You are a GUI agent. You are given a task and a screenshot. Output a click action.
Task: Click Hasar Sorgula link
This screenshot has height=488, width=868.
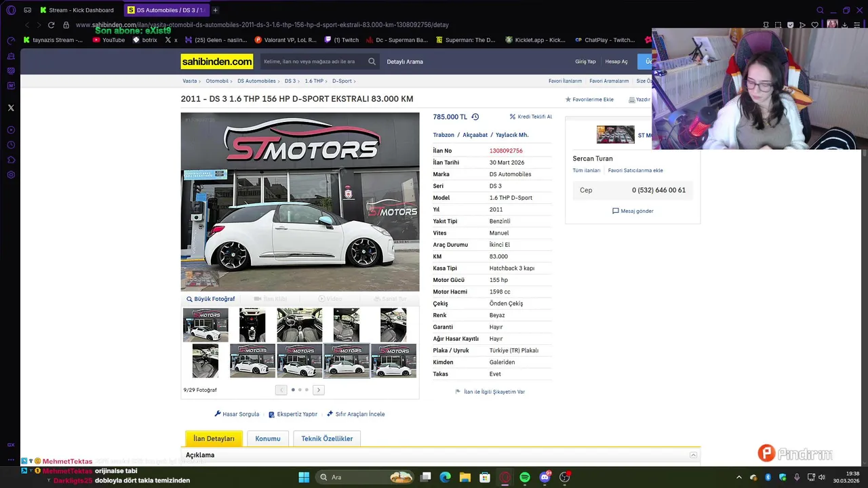coord(237,414)
